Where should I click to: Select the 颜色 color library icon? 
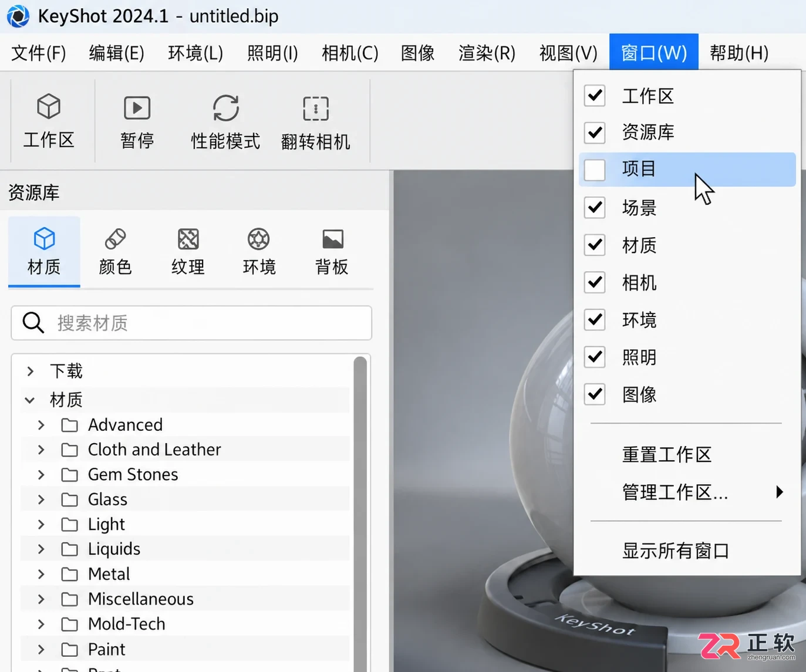(x=115, y=239)
